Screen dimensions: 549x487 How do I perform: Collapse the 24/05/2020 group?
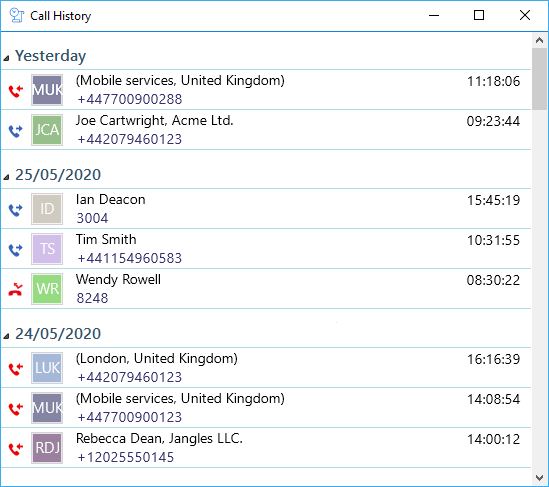6,336
